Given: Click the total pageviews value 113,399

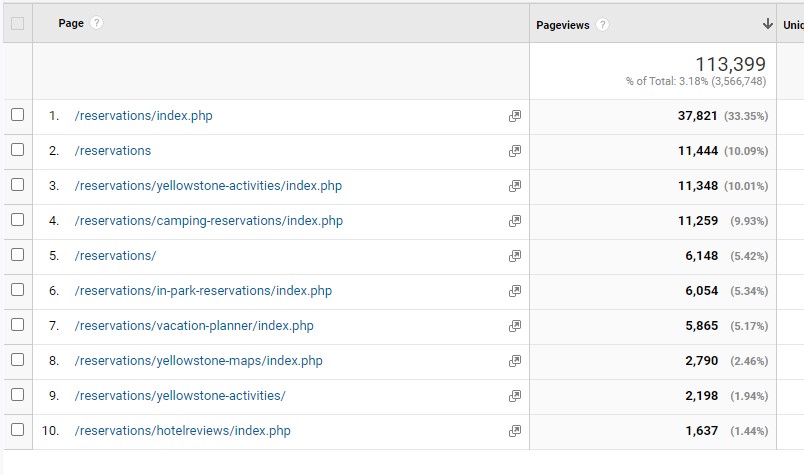Looking at the screenshot, I should tap(730, 65).
